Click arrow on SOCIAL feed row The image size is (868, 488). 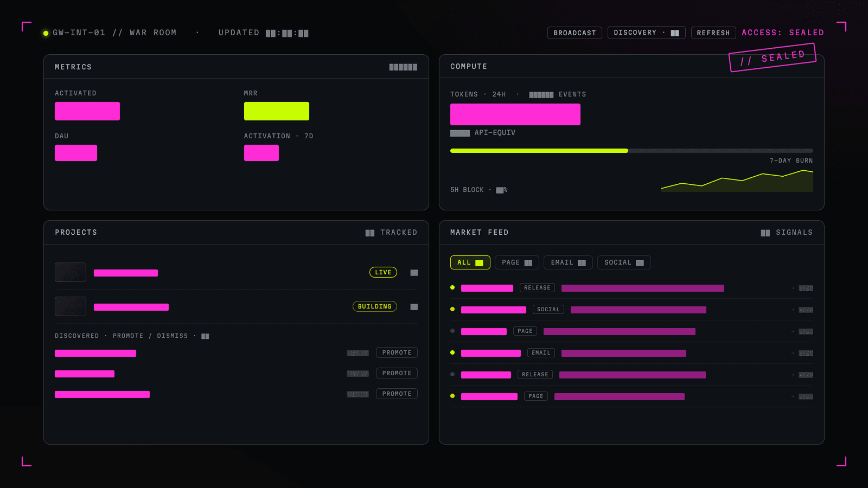pyautogui.click(x=793, y=310)
